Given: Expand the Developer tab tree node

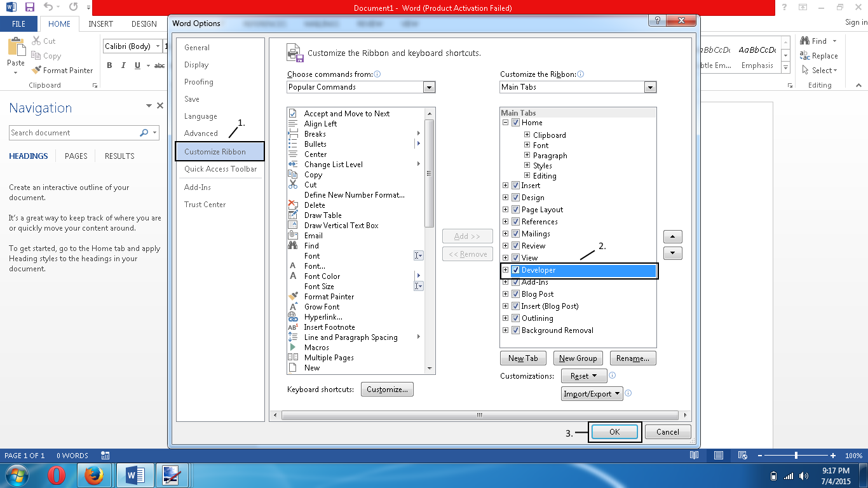Looking at the screenshot, I should click(x=506, y=270).
